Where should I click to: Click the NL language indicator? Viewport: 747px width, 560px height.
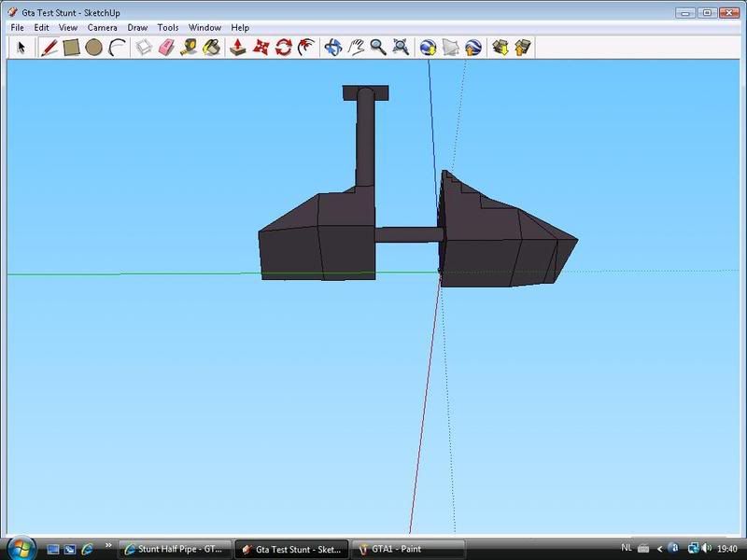click(627, 548)
